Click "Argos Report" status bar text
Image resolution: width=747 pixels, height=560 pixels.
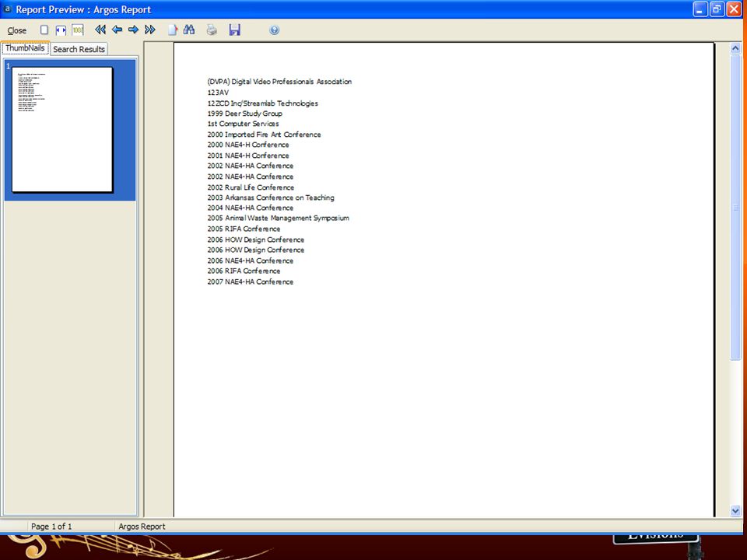click(x=142, y=527)
